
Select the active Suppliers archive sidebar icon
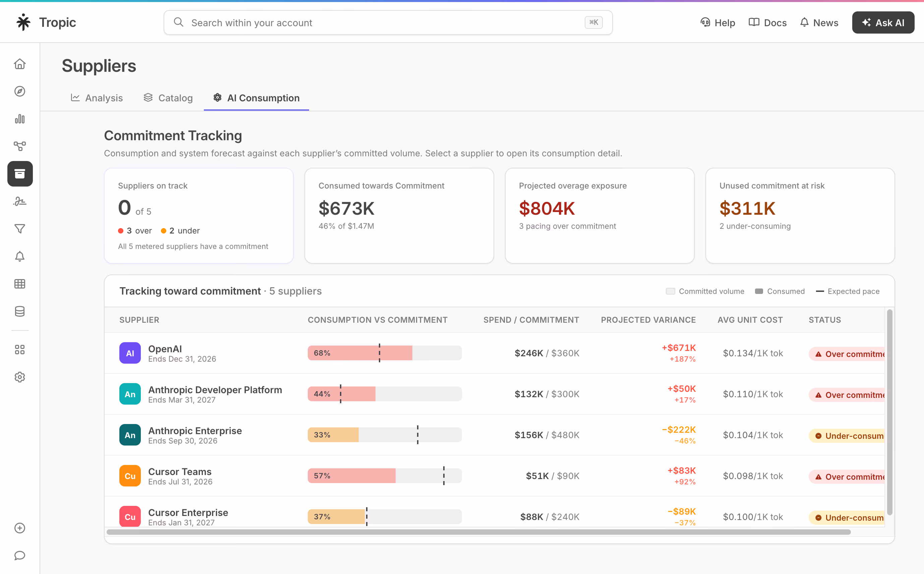tap(20, 174)
